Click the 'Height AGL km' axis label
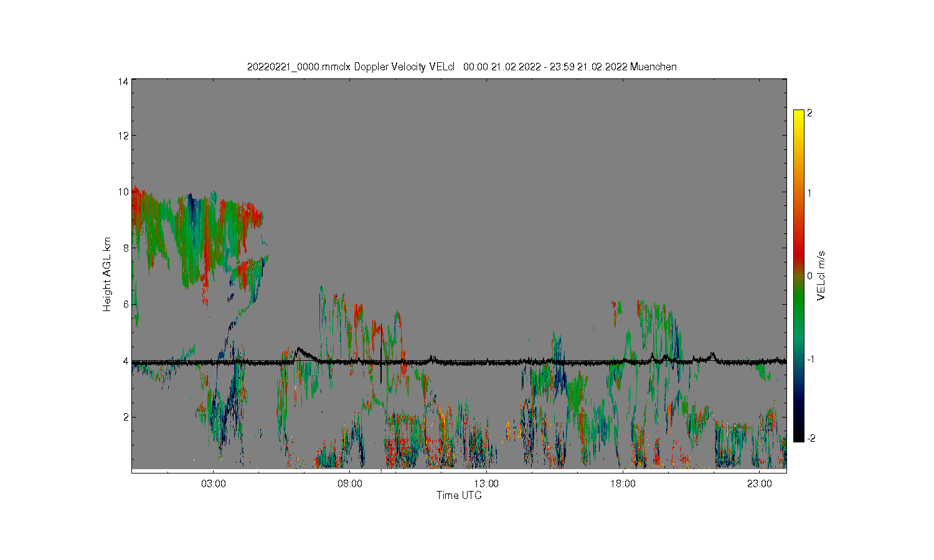This screenshot has height=560, width=934. click(107, 274)
